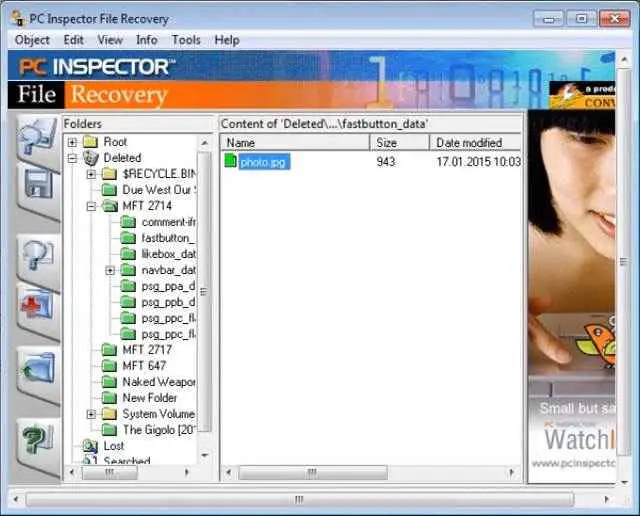Image resolution: width=640 pixels, height=516 pixels.
Task: Select the Due West folder
Action: click(159, 190)
